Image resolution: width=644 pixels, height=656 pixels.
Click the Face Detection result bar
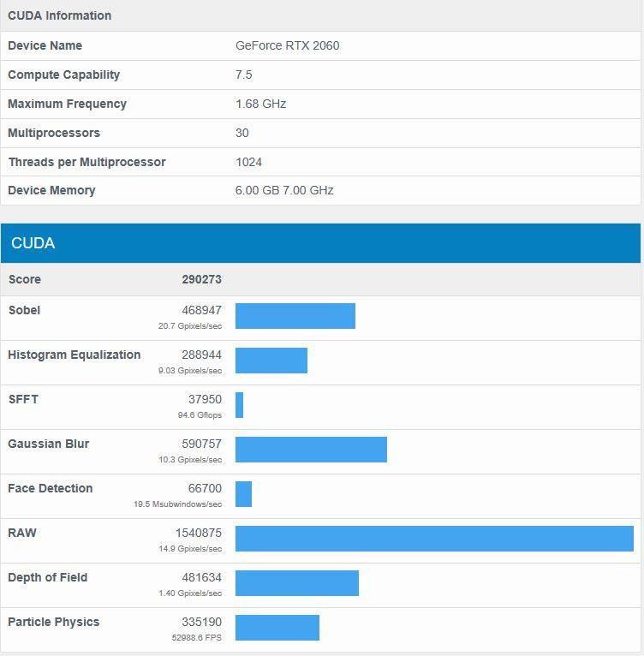(x=243, y=494)
